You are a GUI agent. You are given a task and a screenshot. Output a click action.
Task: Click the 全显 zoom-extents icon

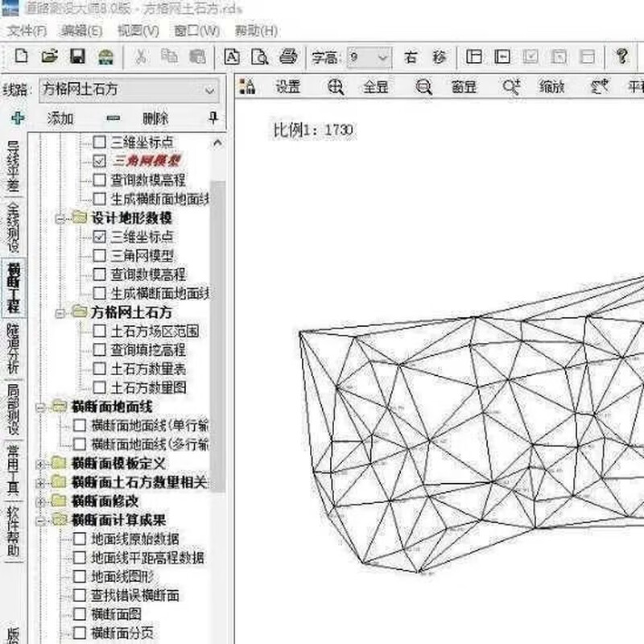tap(336, 88)
